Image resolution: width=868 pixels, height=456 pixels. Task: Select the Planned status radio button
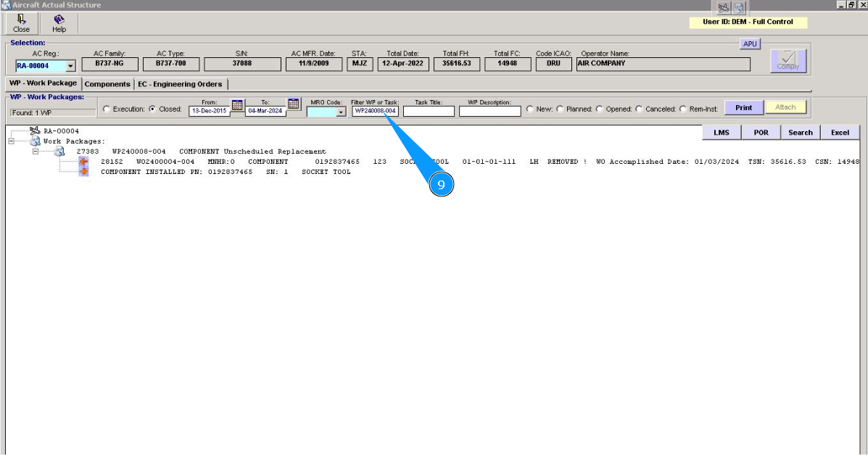pos(560,109)
